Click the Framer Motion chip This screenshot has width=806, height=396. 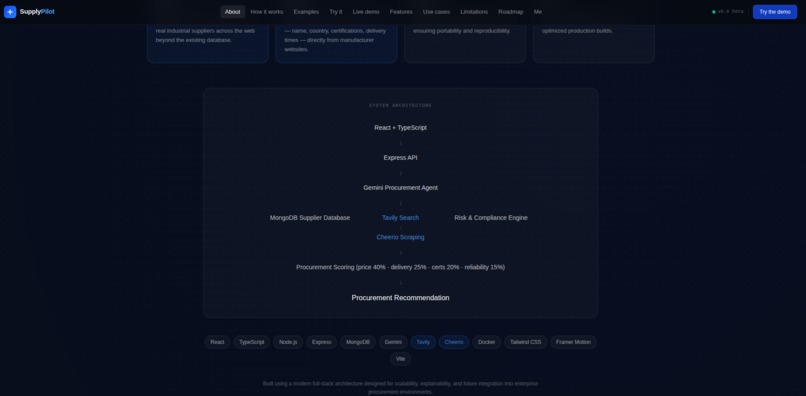(574, 342)
